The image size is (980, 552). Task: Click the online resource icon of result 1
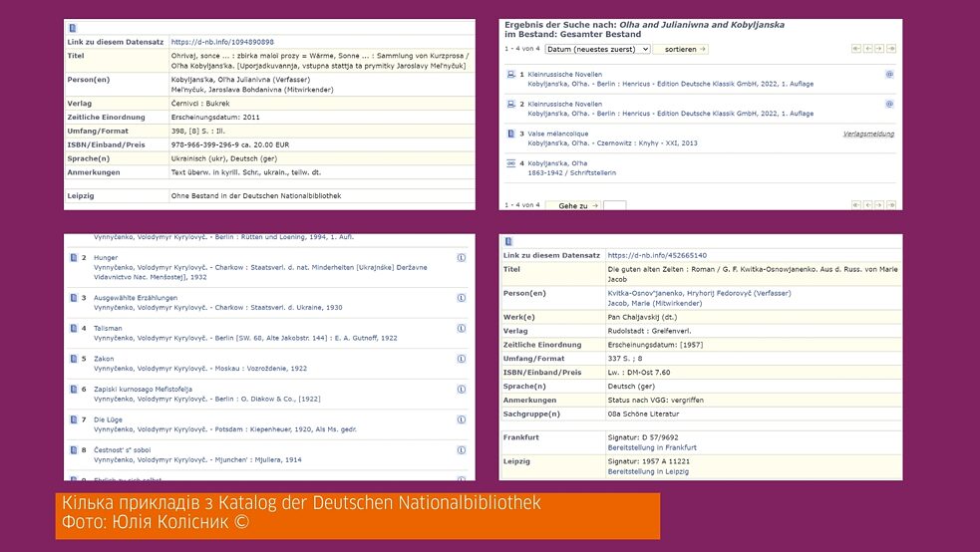point(511,75)
